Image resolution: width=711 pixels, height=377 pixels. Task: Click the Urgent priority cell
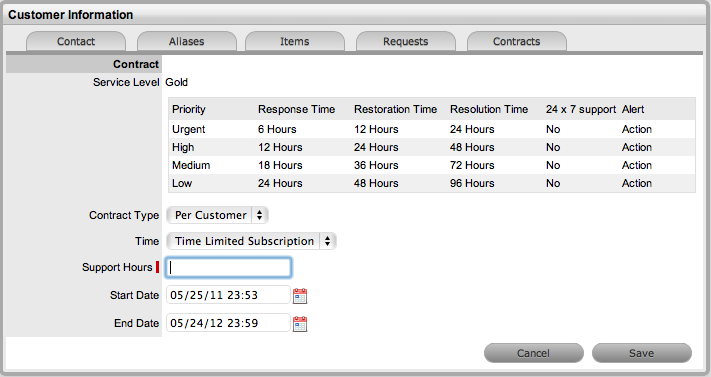point(189,129)
